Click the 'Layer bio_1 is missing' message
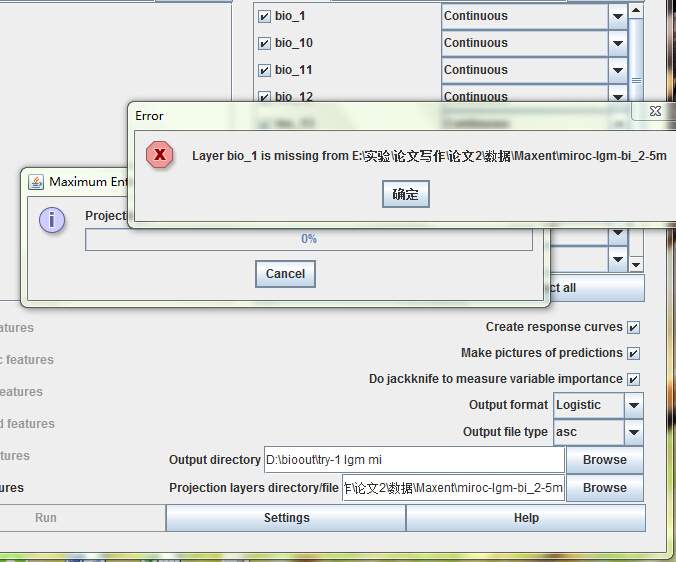The height and width of the screenshot is (562, 676). click(429, 156)
